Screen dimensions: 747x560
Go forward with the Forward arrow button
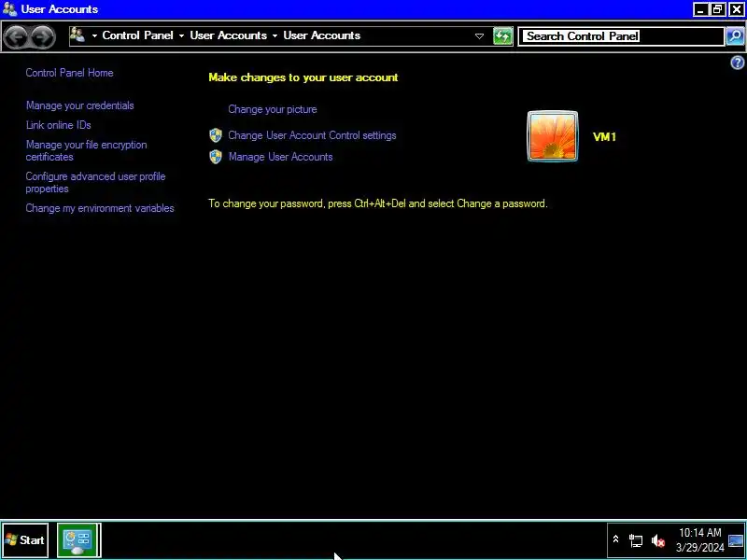coord(43,36)
